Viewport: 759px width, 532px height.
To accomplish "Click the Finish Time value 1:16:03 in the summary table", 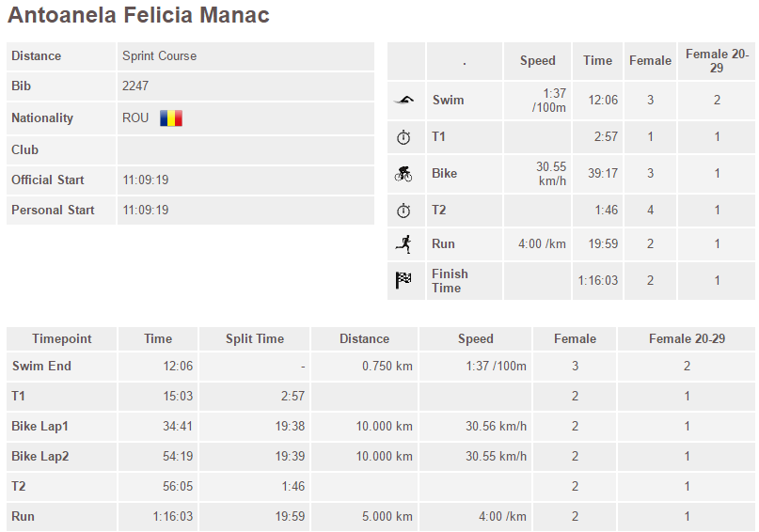I will 598,280.
